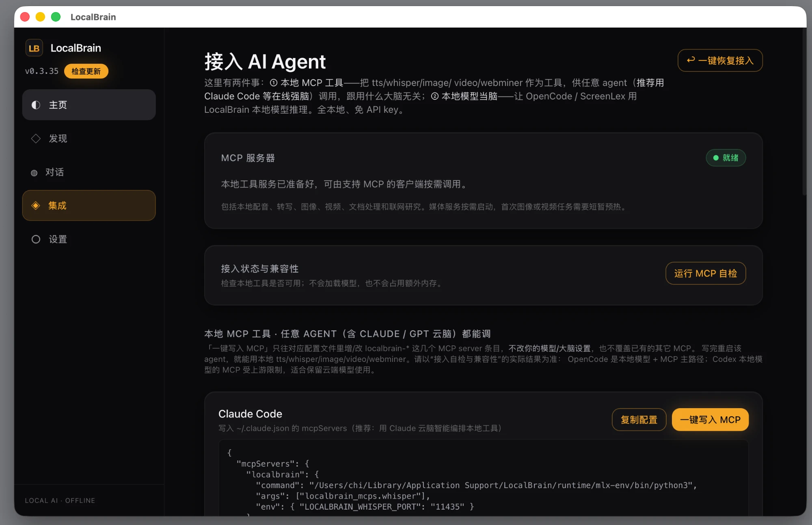
Task: Click the LOCALBRAIN_WHISPER_PORT env line
Action: pyautogui.click(x=365, y=507)
